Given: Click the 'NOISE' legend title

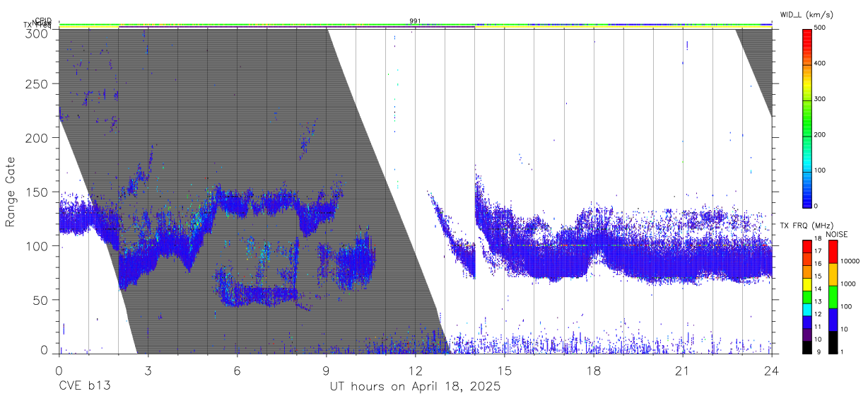Looking at the screenshot, I should [x=838, y=233].
